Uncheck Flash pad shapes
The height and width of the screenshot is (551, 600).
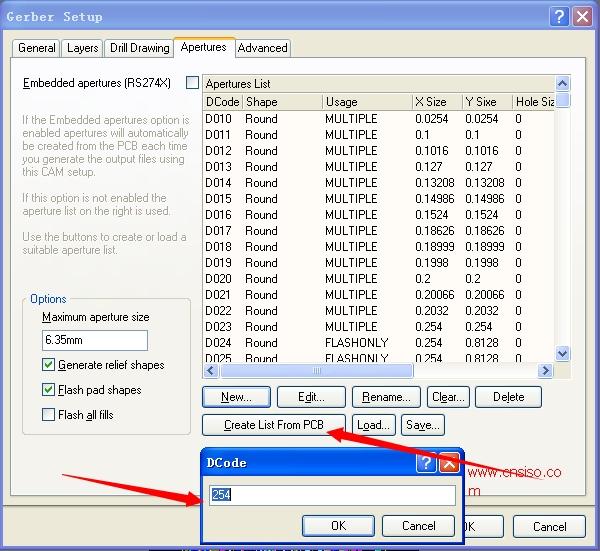tap(48, 390)
